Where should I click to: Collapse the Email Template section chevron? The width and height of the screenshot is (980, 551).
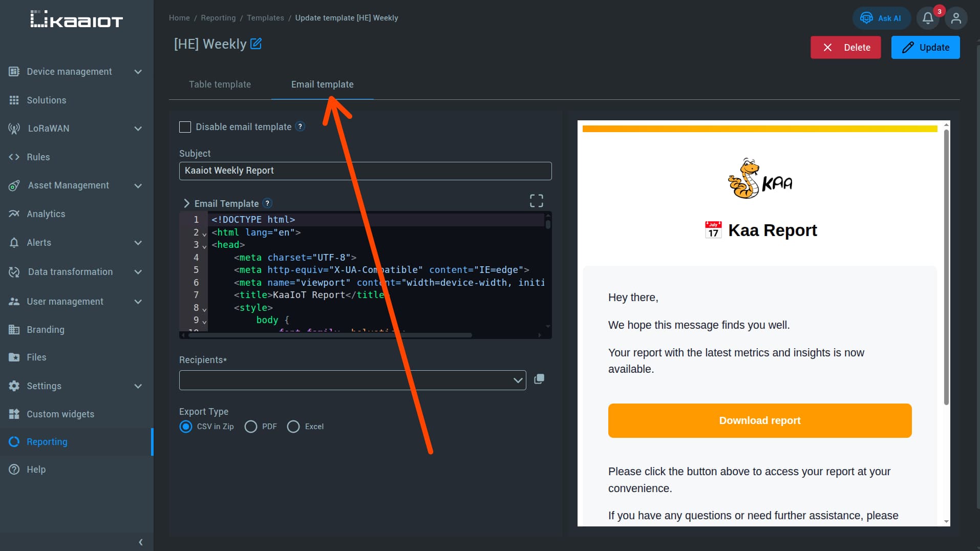click(186, 203)
